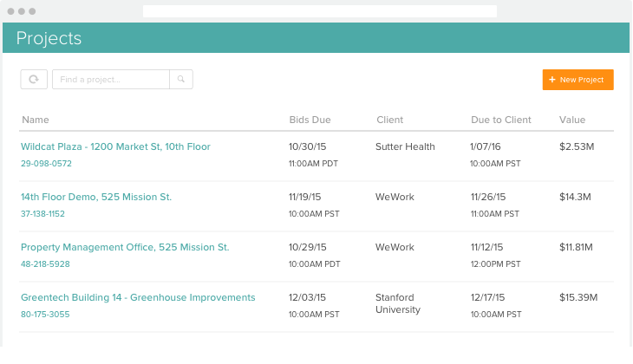The image size is (633, 364).
Task: Click the Name column header
Action: point(36,120)
